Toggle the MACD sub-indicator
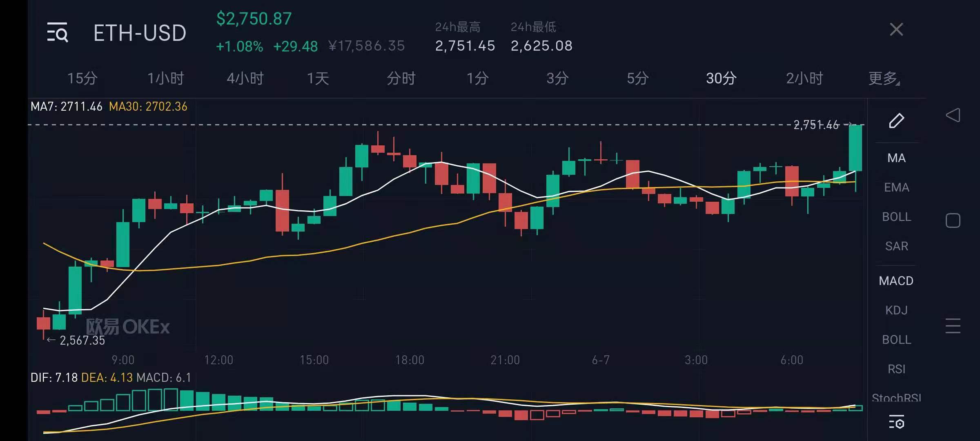This screenshot has height=441, width=980. pos(896,281)
